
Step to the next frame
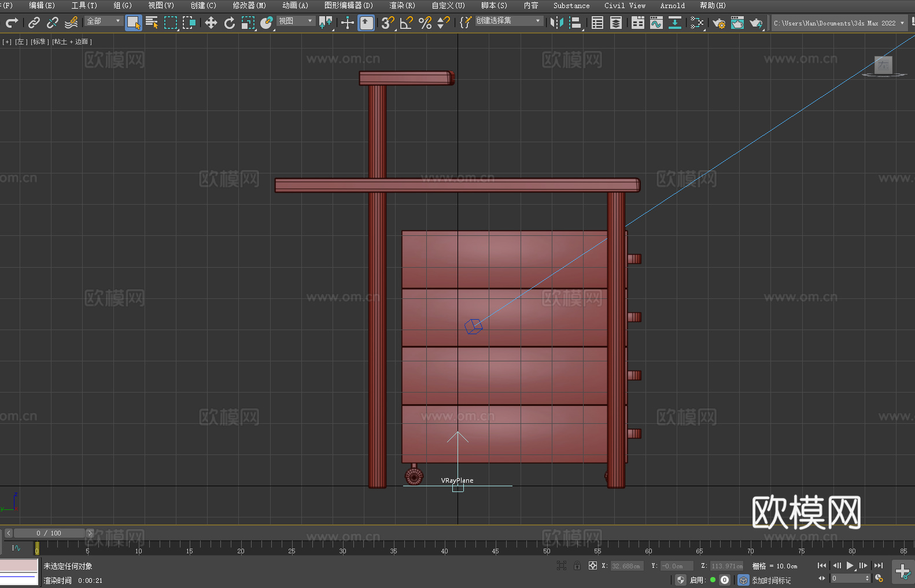[863, 565]
